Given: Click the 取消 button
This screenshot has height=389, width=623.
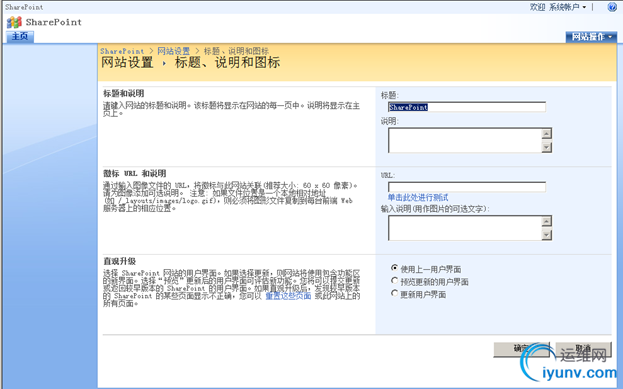Looking at the screenshot, I should 583,349.
